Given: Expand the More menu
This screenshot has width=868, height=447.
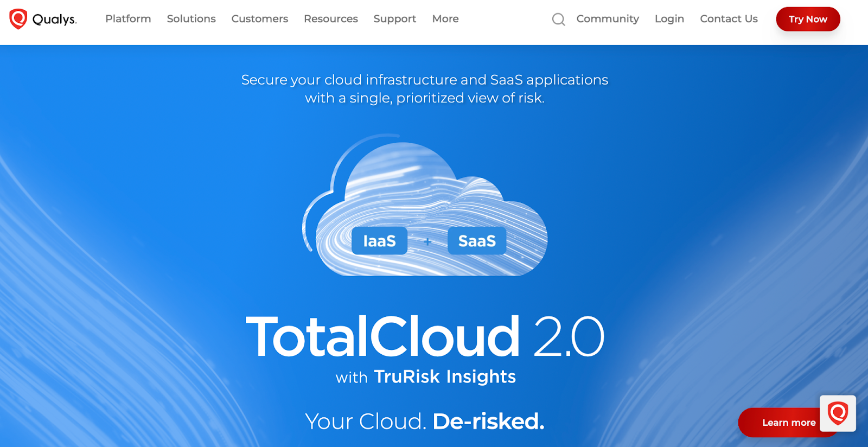Looking at the screenshot, I should tap(445, 19).
